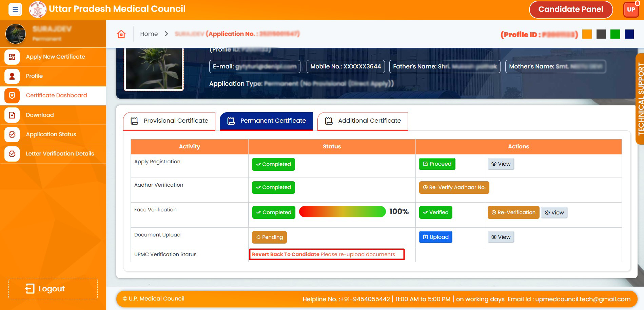Viewport: 644px width, 310px height.
Task: Click the Apply New Certificate sidebar icon
Action: point(12,57)
